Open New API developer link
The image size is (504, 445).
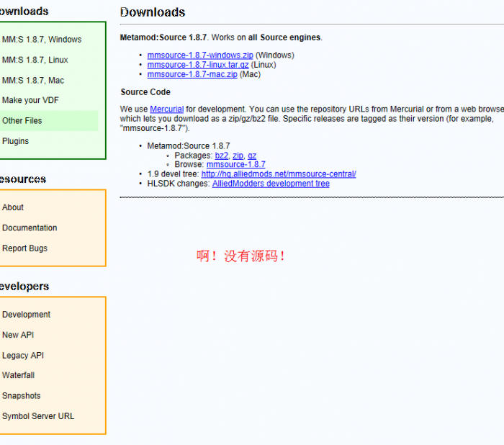[18, 335]
